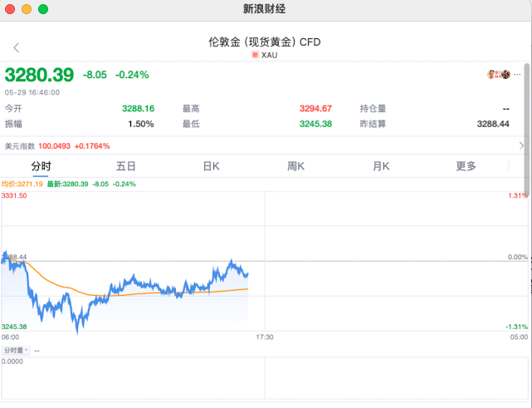Click the 今开 value 3288.16

(138, 108)
